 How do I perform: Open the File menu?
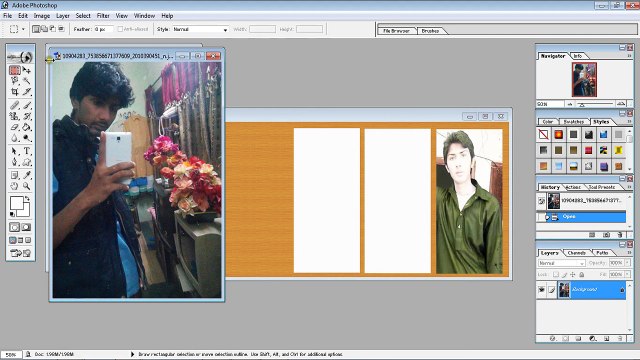point(7,16)
